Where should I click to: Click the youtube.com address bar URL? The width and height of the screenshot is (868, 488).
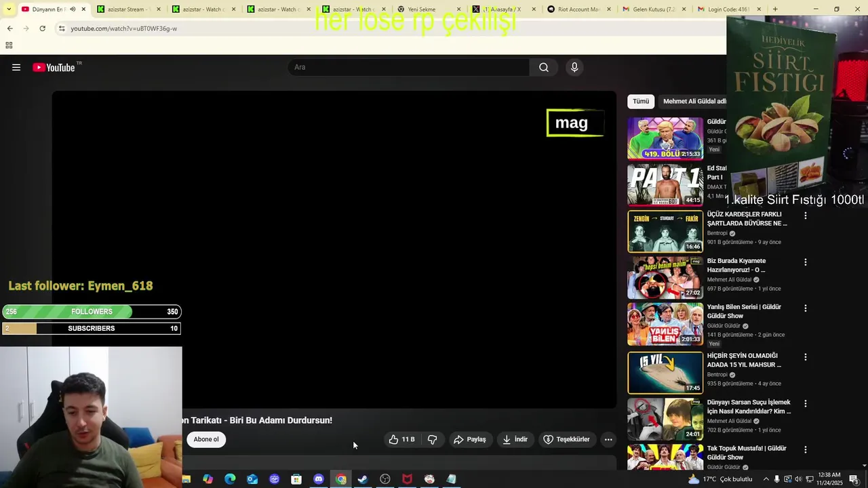(124, 28)
